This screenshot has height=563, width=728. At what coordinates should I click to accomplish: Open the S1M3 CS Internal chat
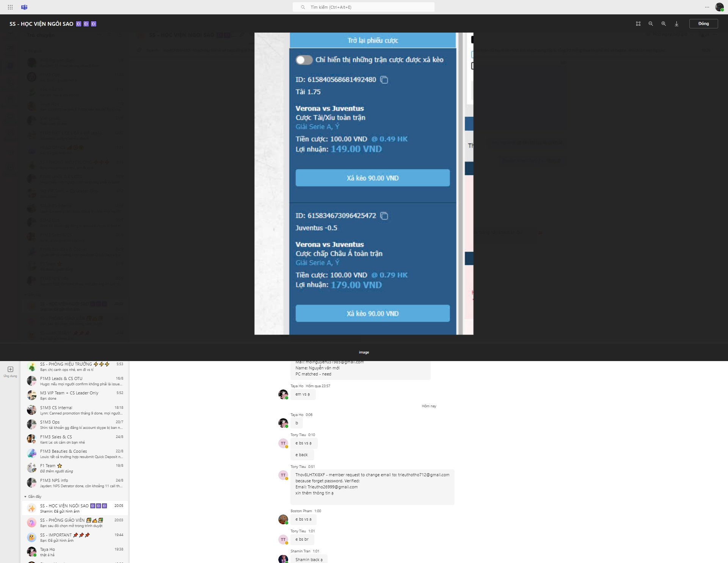(75, 410)
